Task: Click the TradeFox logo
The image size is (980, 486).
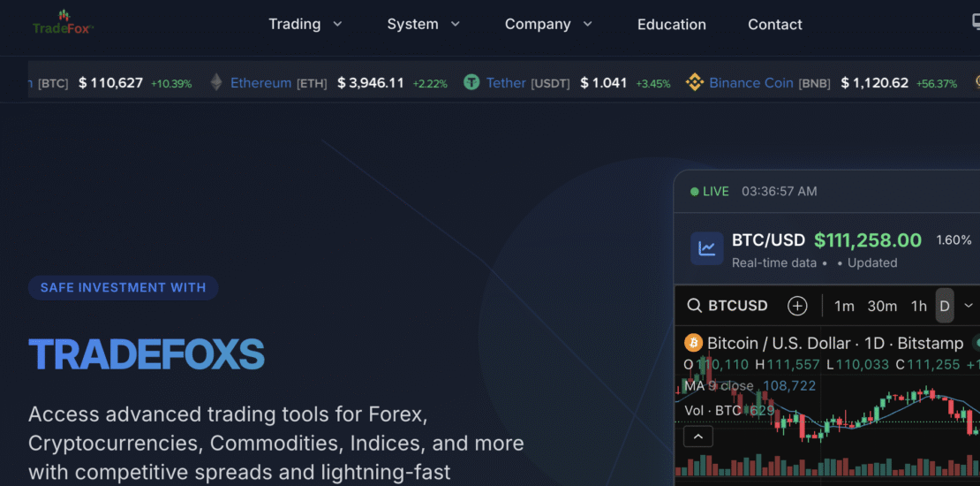Action: click(63, 22)
